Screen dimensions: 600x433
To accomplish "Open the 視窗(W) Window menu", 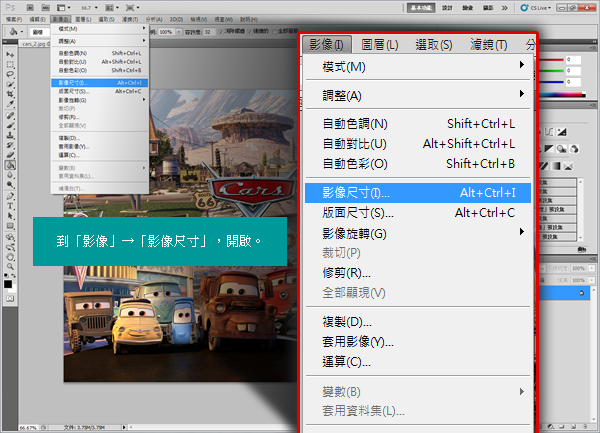I will pyautogui.click(x=223, y=19).
